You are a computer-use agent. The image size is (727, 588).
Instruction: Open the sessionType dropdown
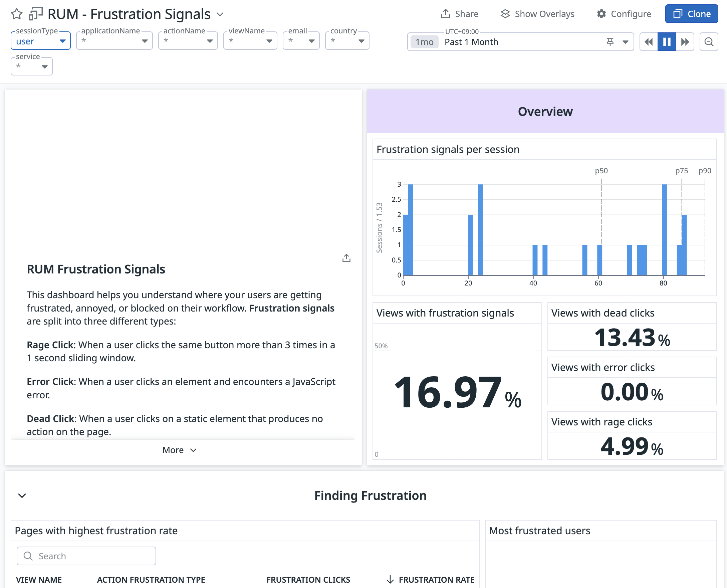click(x=41, y=41)
